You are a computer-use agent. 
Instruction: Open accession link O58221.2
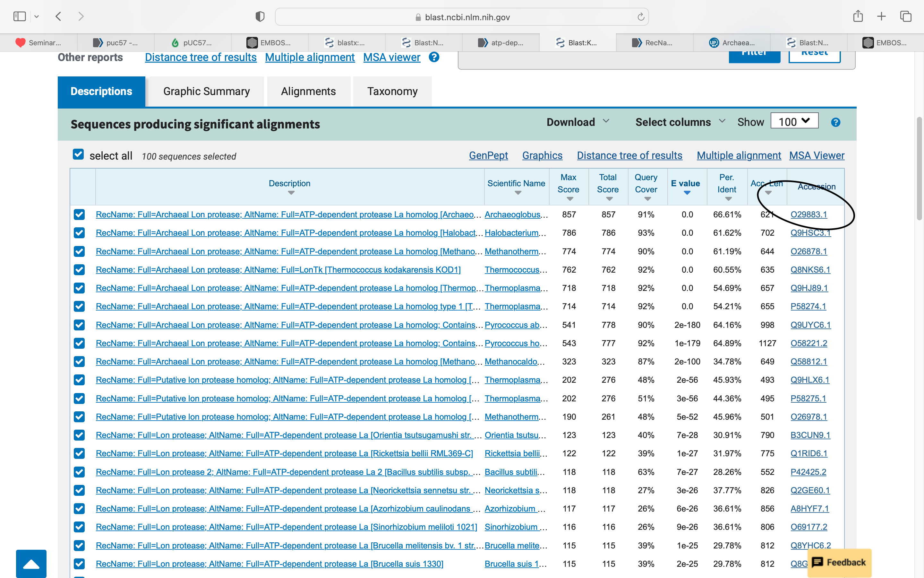pos(809,343)
